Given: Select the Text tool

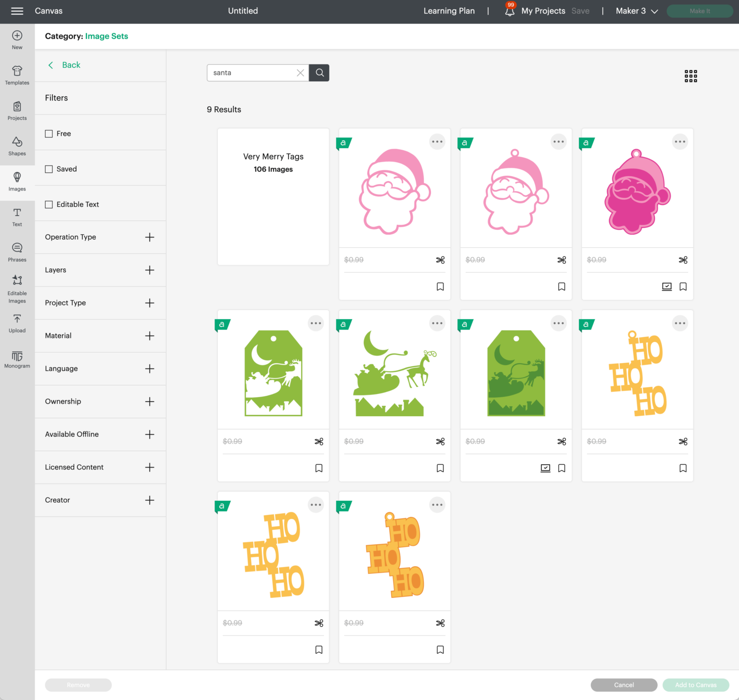Looking at the screenshot, I should click(17, 217).
